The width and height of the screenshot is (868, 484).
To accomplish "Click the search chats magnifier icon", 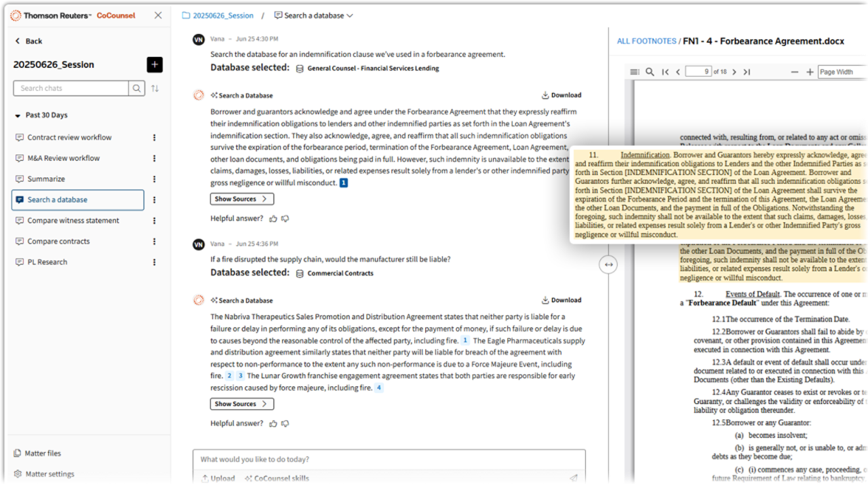I will pyautogui.click(x=136, y=88).
